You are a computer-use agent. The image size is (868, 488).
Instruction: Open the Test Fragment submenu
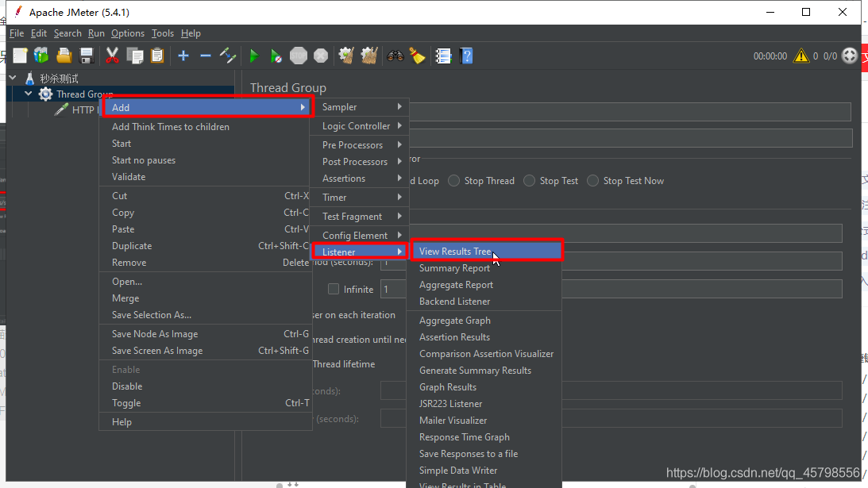pos(361,217)
